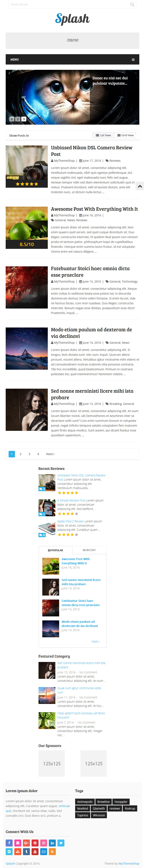Open the Pinterest social icon
Viewport: 145px width, 868px height.
(35, 843)
